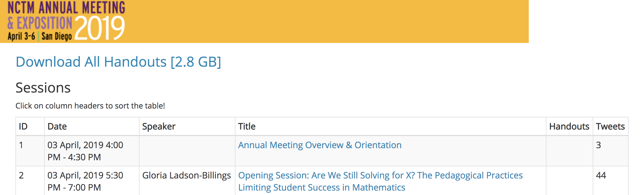Sort the table by Speaker header
This screenshot has width=644, height=195.
159,126
